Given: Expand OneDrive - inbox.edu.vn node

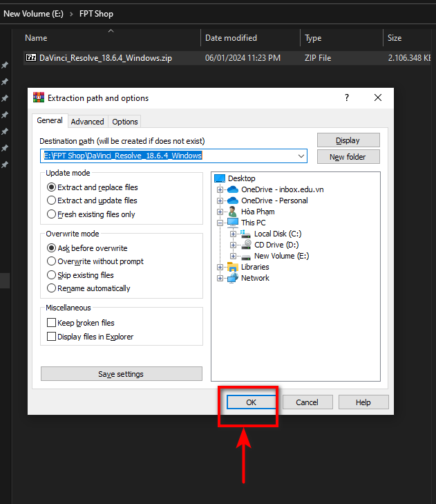Looking at the screenshot, I should 220,189.
